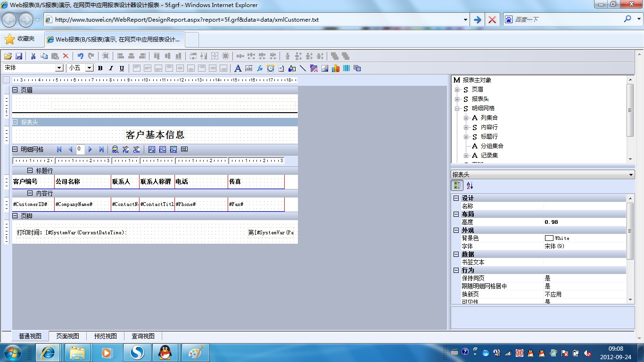
Task: Select the static text 'A' tool
Action: point(238,68)
